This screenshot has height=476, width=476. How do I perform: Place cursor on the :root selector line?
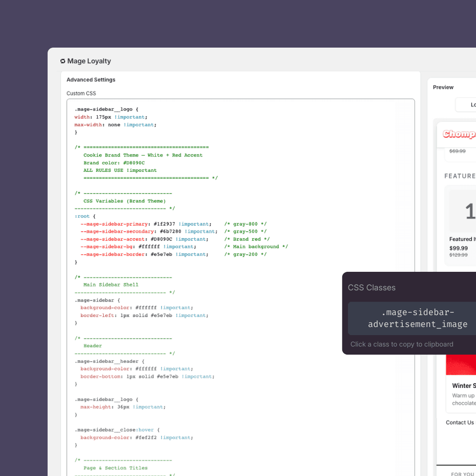click(x=81, y=216)
